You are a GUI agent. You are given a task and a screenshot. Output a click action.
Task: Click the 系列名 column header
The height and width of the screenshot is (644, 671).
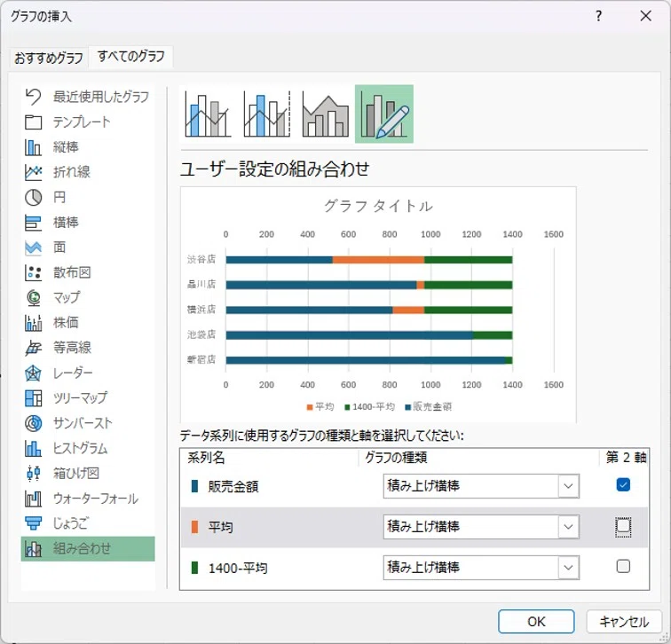pyautogui.click(x=206, y=458)
